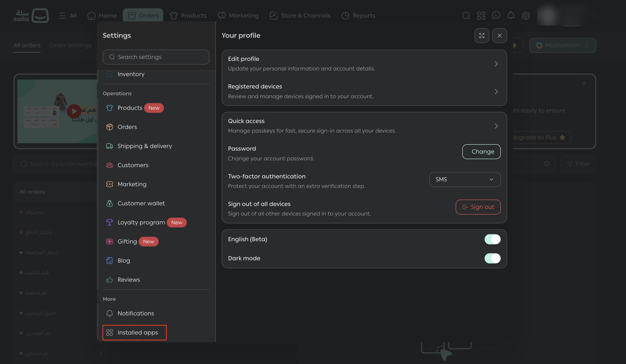Open the All menu in top navigation

[x=68, y=16]
